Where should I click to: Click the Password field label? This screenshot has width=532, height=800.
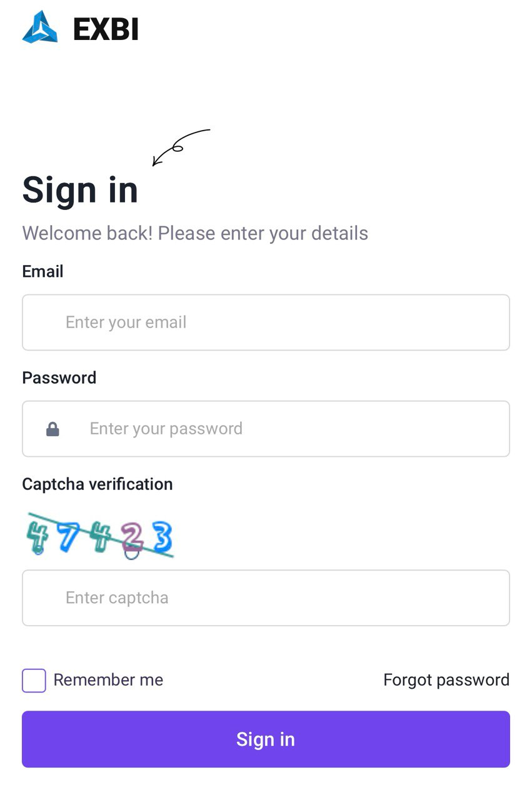click(59, 377)
